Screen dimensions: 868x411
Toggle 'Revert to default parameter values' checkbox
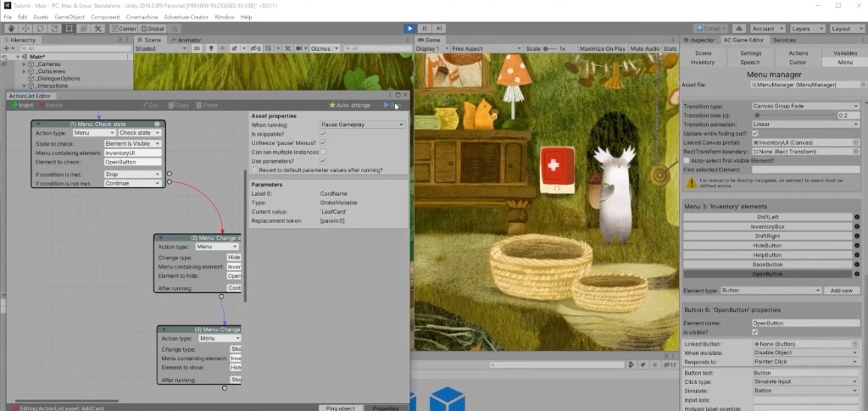[254, 169]
